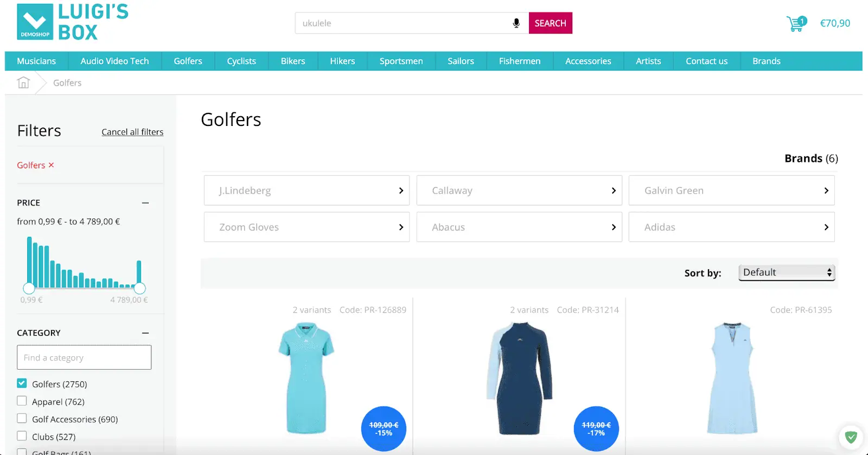The image size is (868, 455).
Task: Click the maximum price slider handle
Action: (139, 288)
